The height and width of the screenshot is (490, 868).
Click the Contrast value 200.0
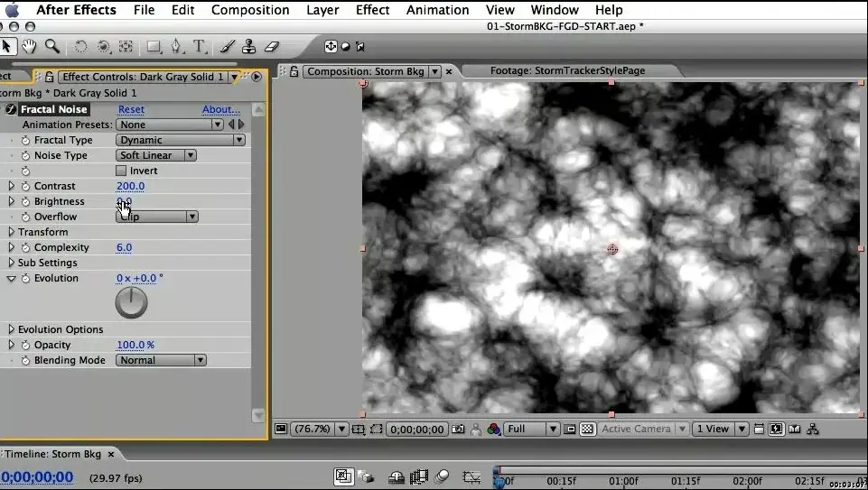pyautogui.click(x=131, y=186)
